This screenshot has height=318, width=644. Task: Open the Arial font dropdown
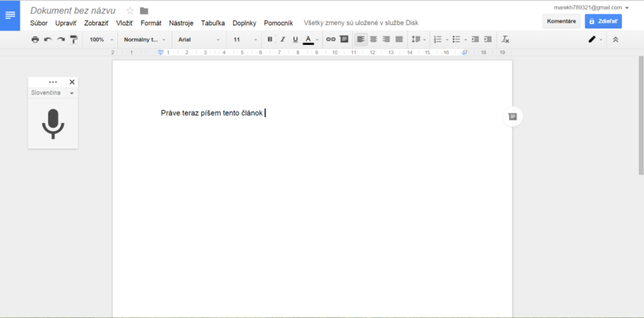coord(199,39)
